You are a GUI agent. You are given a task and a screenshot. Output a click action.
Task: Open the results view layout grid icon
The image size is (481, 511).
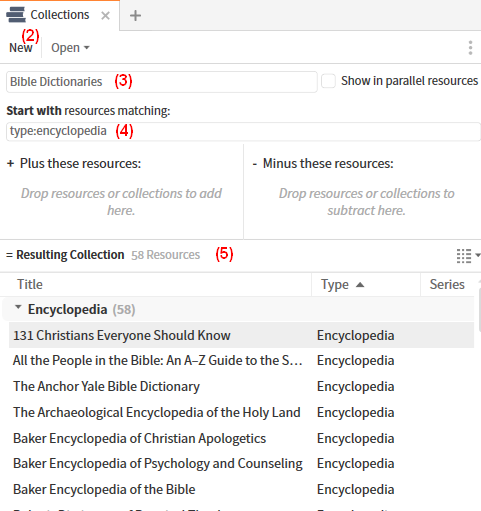[x=464, y=256]
